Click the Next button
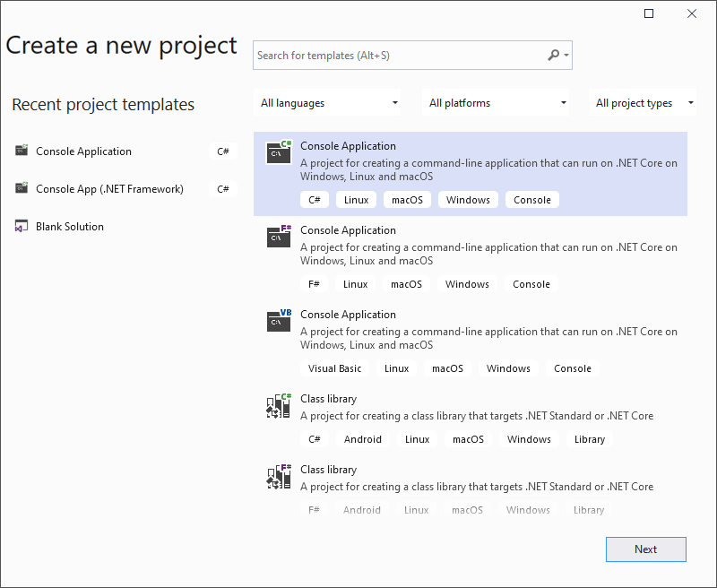This screenshot has width=717, height=588. click(x=645, y=549)
